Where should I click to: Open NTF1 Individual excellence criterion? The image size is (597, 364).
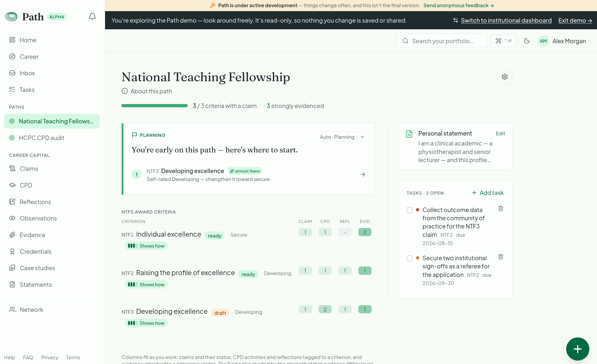coord(169,234)
